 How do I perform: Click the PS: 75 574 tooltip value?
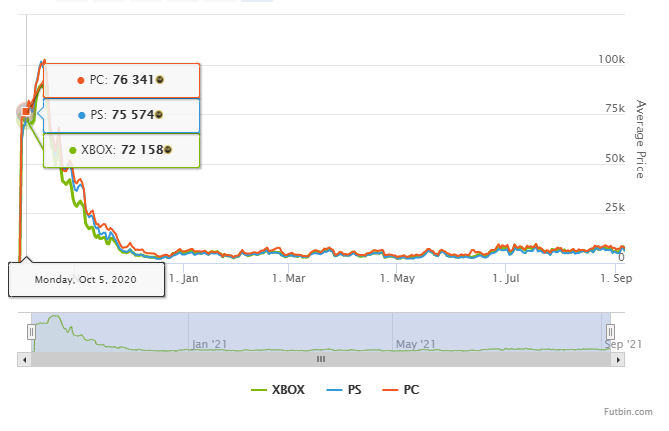(122, 115)
